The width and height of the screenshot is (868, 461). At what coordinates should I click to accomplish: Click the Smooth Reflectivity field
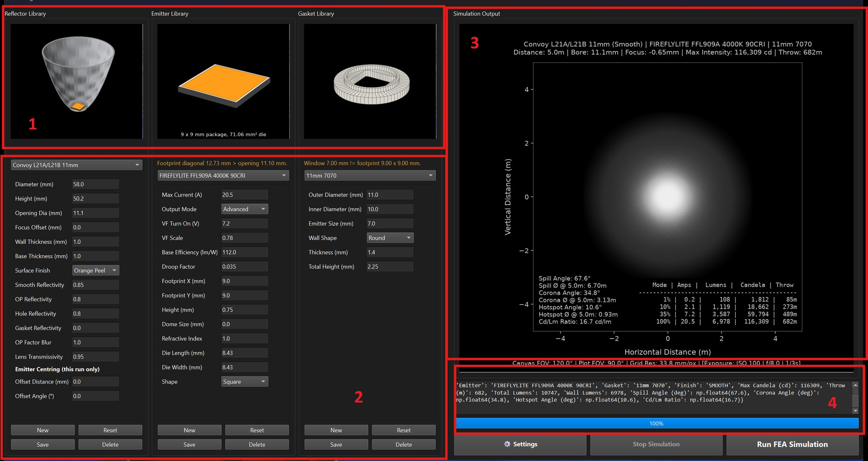pyautogui.click(x=96, y=285)
